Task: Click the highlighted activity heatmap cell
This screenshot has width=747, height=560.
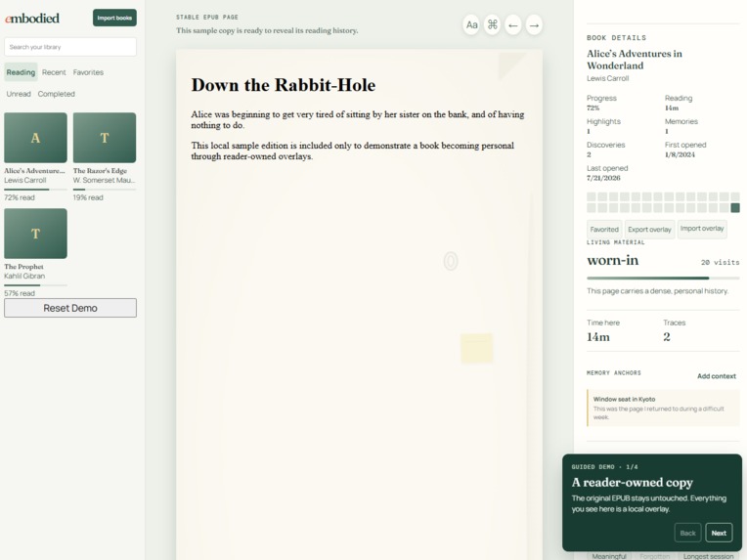Action: click(735, 207)
